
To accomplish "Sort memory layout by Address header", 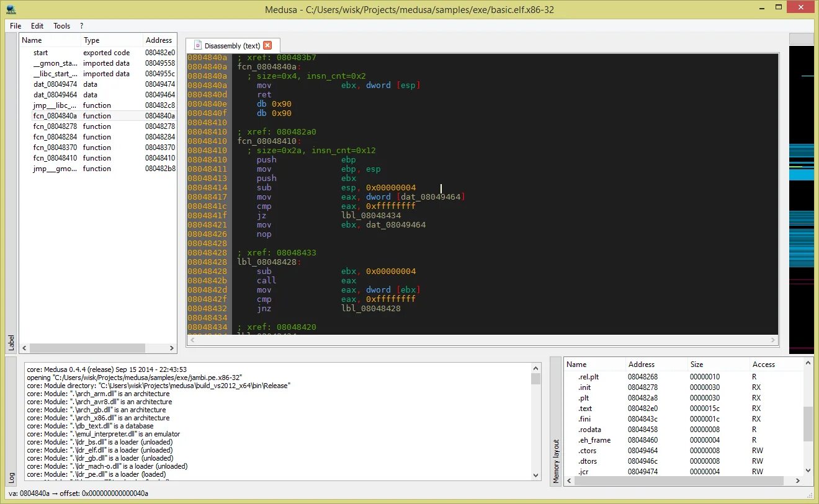I will point(656,365).
